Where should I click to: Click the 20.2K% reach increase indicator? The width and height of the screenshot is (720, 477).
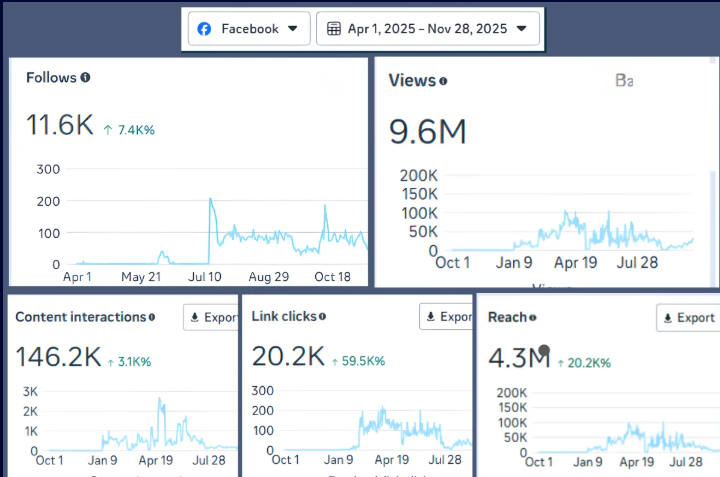pos(584,363)
